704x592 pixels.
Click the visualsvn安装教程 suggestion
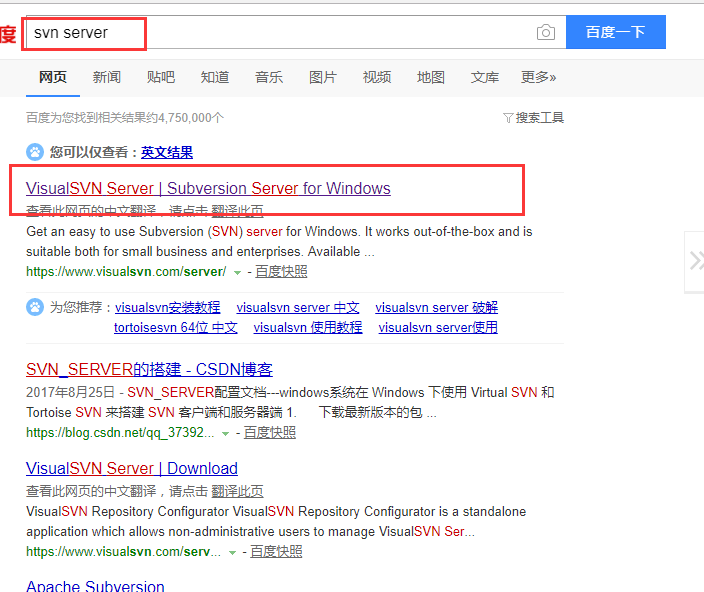167,307
